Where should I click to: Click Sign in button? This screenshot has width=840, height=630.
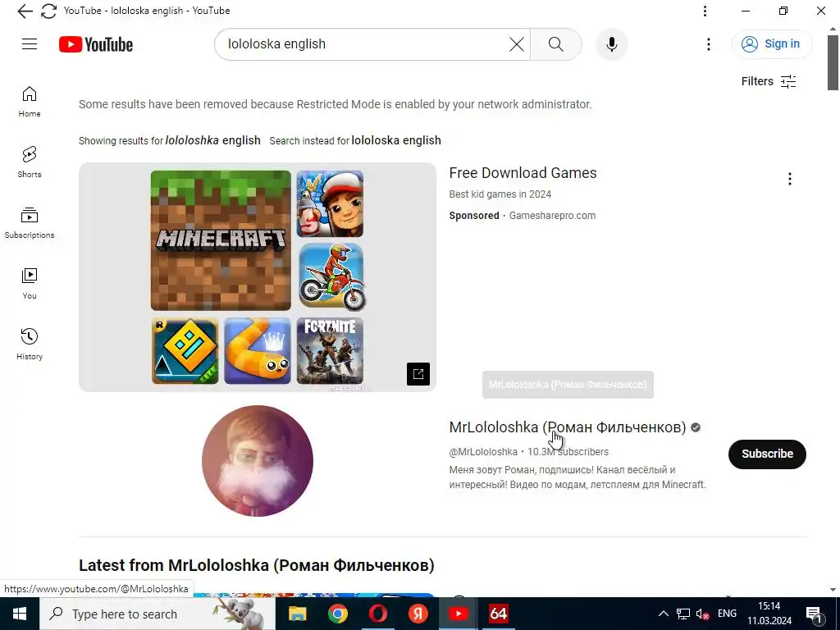[772, 44]
